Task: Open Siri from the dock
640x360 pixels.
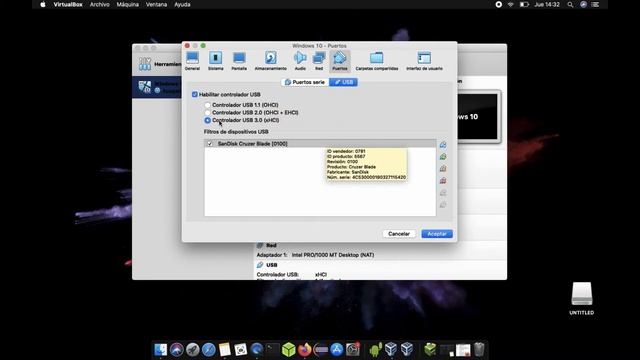Action: click(177, 349)
